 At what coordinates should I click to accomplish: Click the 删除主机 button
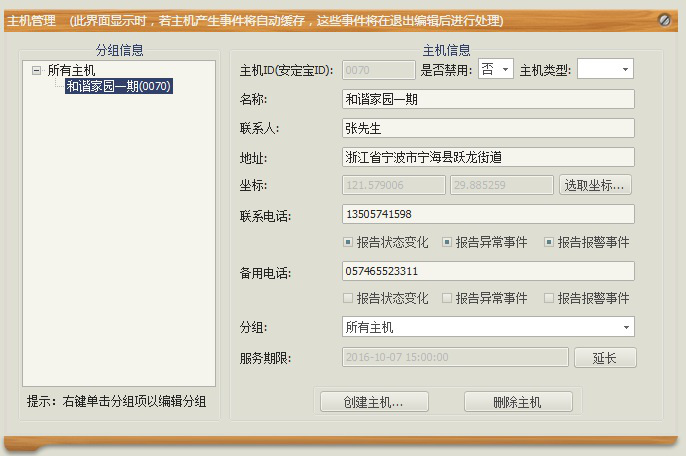point(518,402)
